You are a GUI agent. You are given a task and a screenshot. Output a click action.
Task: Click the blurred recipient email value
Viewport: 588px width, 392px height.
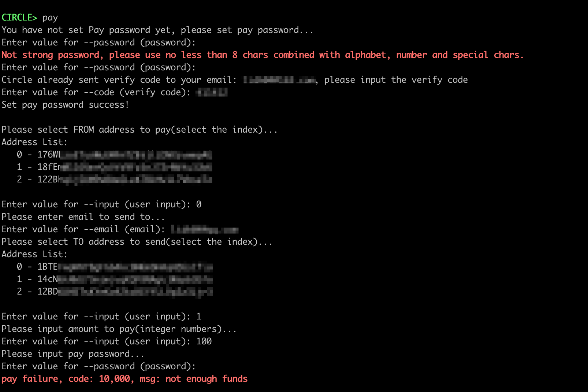[x=205, y=229]
